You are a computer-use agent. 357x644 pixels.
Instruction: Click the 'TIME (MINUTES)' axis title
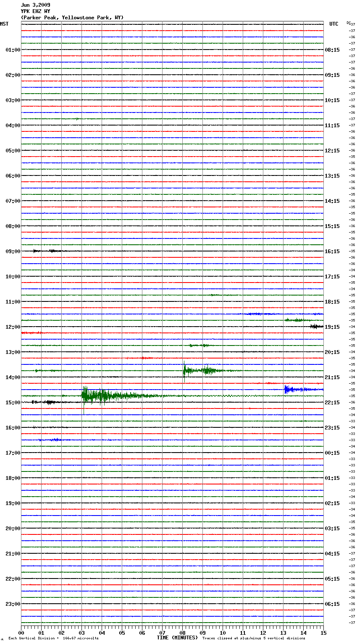pyautogui.click(x=177, y=638)
